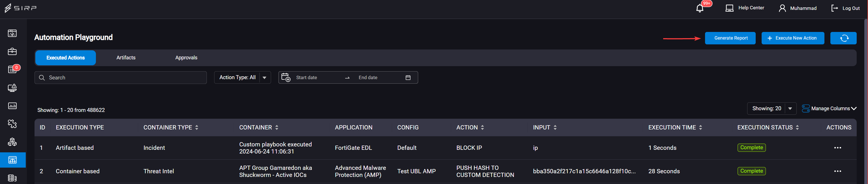Open the puzzle piece integrations icon in the sidebar

click(12, 124)
